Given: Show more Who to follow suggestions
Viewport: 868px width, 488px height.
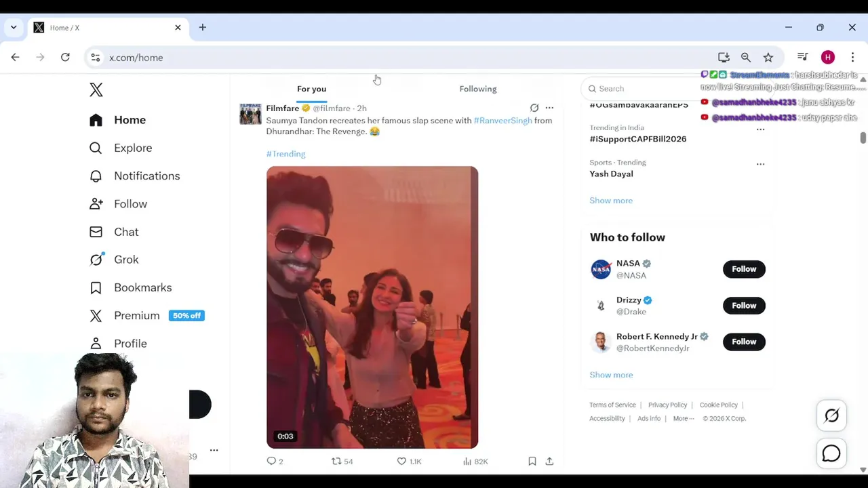Looking at the screenshot, I should click(611, 375).
